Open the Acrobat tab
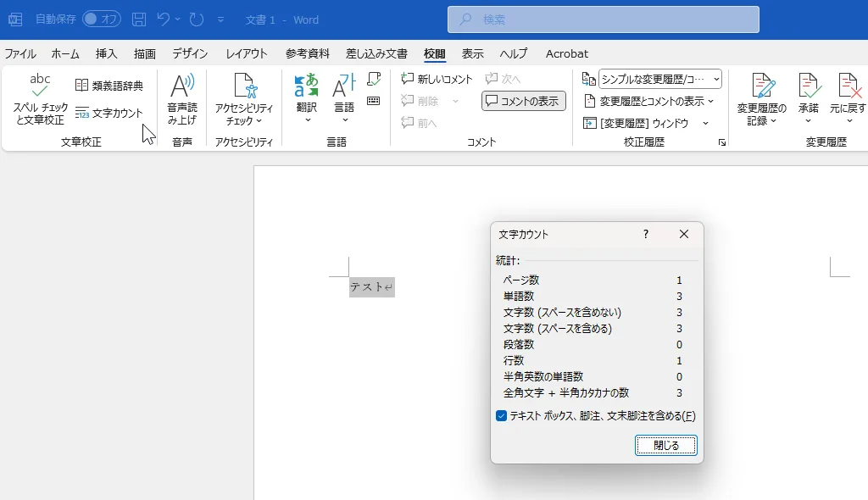868x500 pixels. [x=567, y=53]
